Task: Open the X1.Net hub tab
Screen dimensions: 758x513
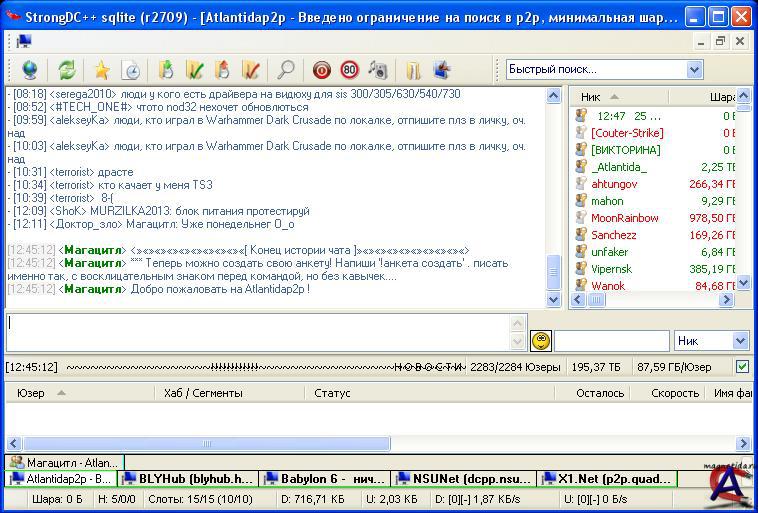Action: click(x=606, y=479)
